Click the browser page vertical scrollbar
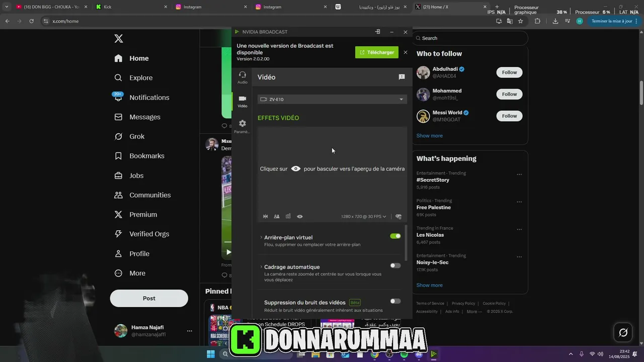644x362 pixels. click(x=641, y=93)
